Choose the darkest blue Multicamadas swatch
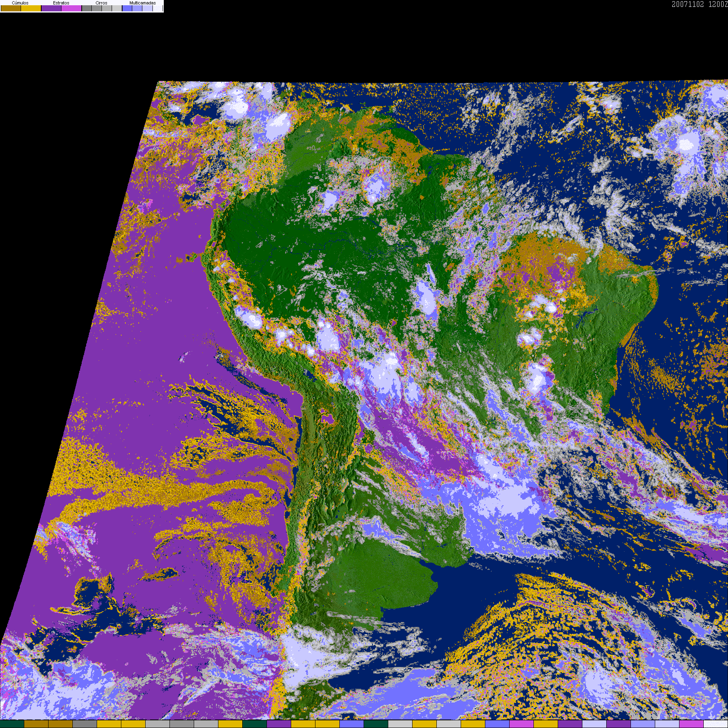 (127, 8)
